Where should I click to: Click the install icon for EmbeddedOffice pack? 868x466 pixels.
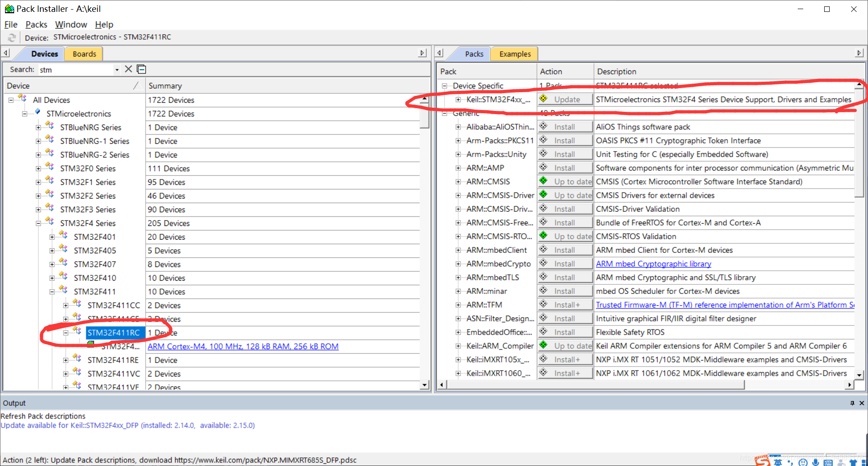click(x=544, y=331)
